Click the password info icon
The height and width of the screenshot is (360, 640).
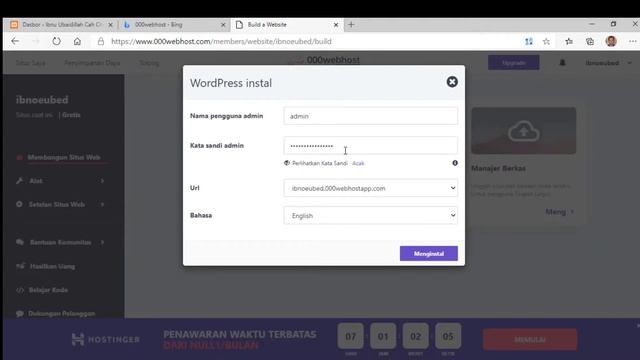(x=455, y=163)
